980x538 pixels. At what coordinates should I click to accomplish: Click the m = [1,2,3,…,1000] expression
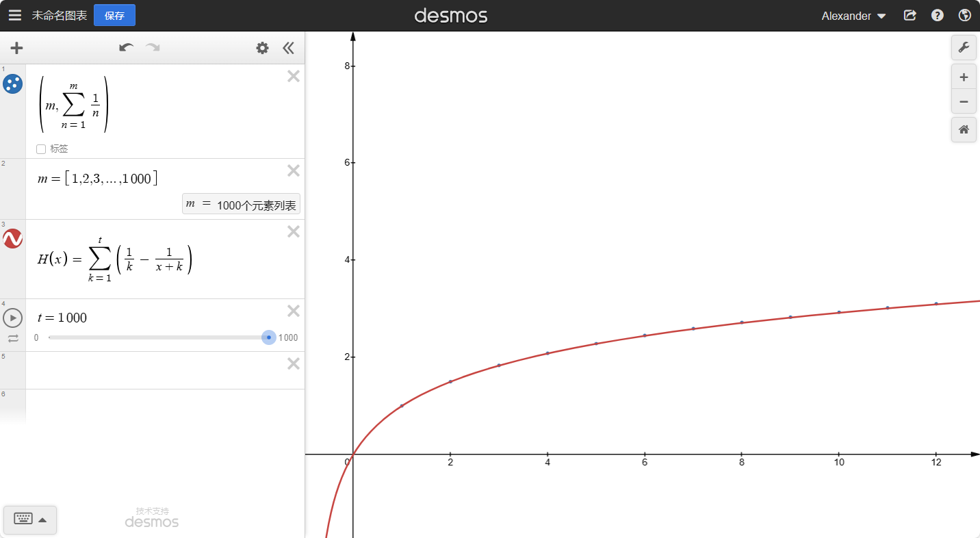click(98, 179)
